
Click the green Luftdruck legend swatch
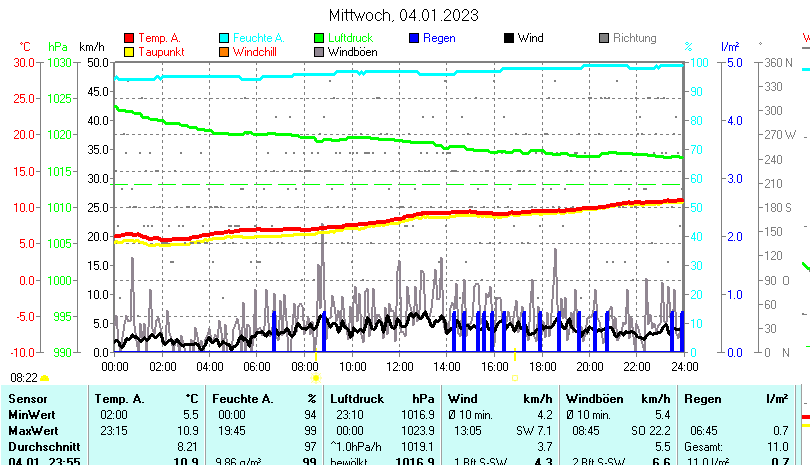click(319, 39)
